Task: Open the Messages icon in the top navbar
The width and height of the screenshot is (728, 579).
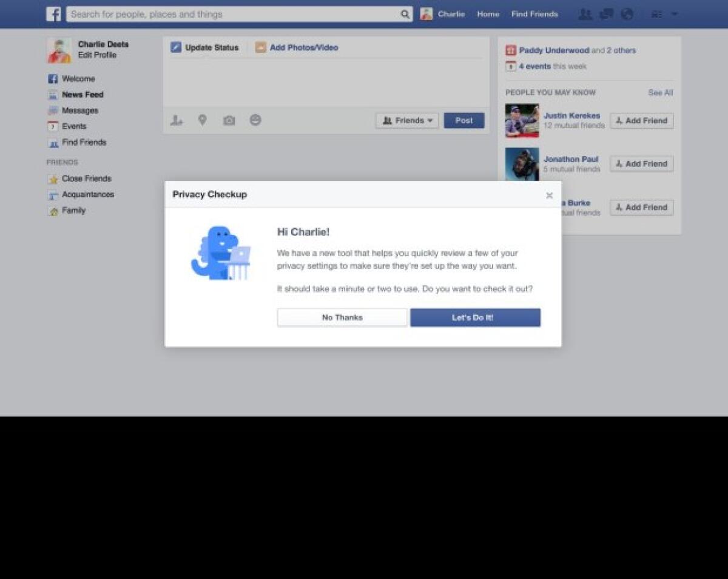Action: coord(606,14)
